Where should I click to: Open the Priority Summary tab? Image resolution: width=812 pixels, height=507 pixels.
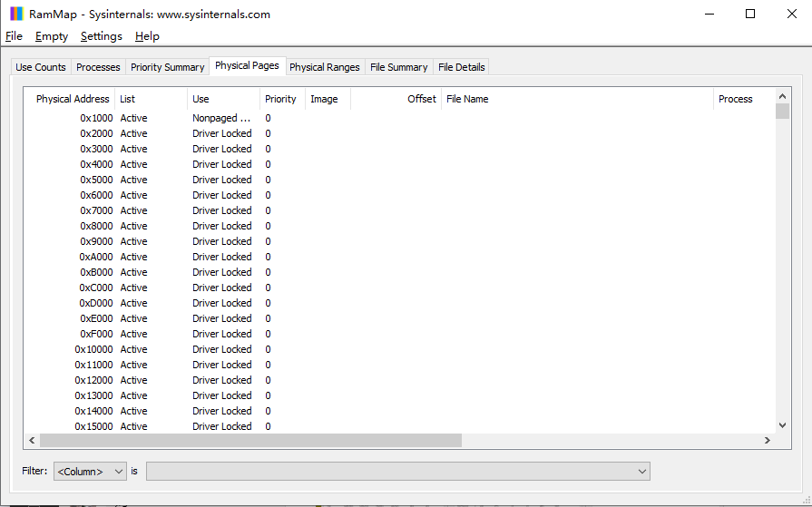point(167,67)
